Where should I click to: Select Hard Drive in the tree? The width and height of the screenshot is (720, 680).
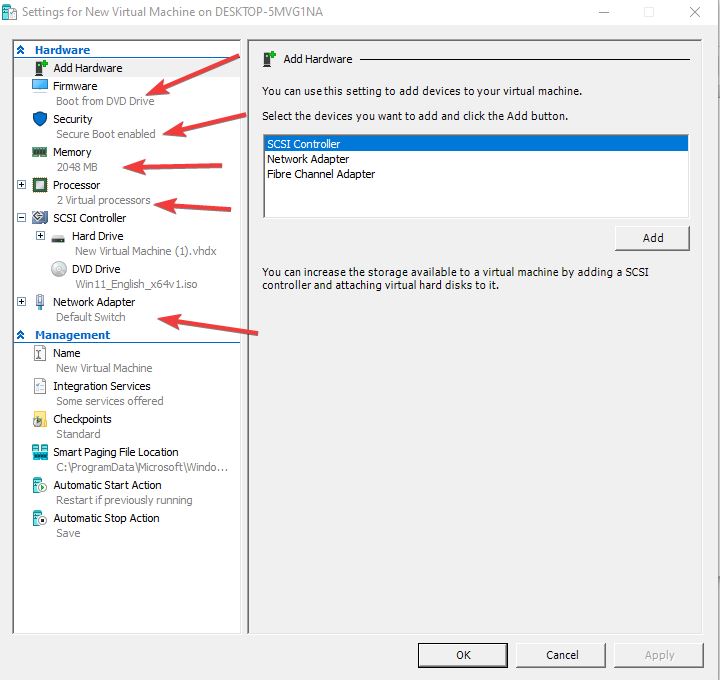coord(98,236)
